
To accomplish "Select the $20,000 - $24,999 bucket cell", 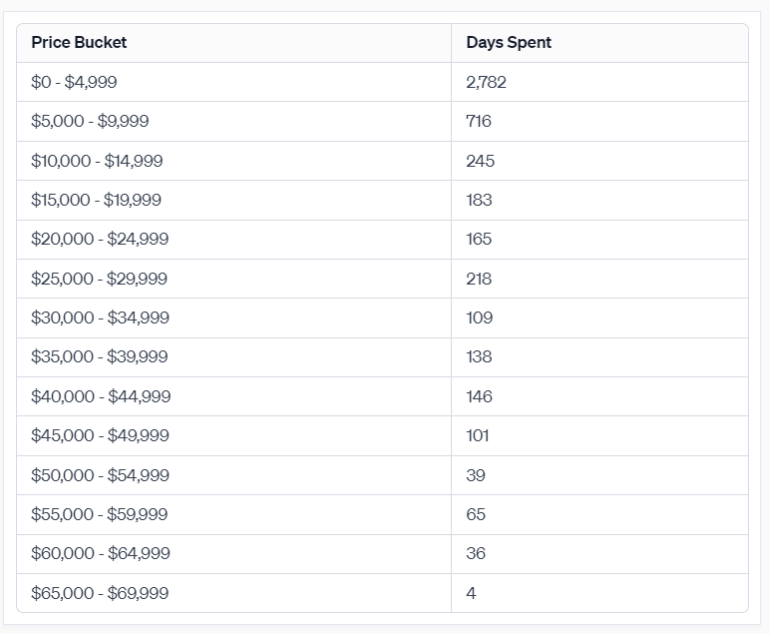I will click(100, 239).
